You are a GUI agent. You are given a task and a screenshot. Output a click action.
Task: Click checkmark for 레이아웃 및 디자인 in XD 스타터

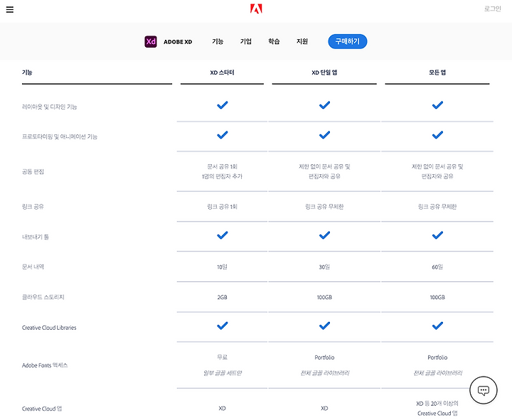click(223, 105)
